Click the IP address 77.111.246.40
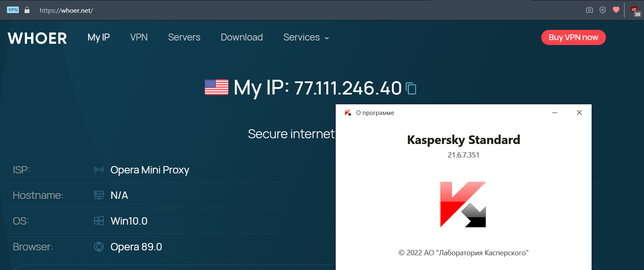This screenshot has height=270, width=644. click(x=348, y=88)
